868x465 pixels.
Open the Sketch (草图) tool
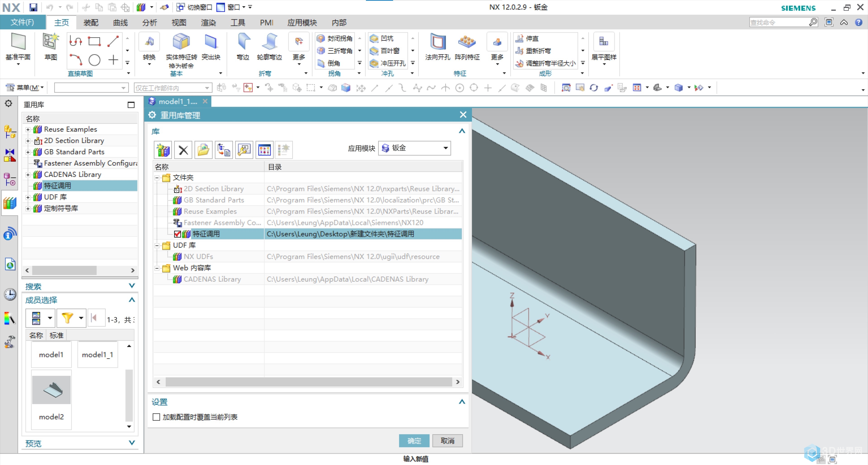51,47
